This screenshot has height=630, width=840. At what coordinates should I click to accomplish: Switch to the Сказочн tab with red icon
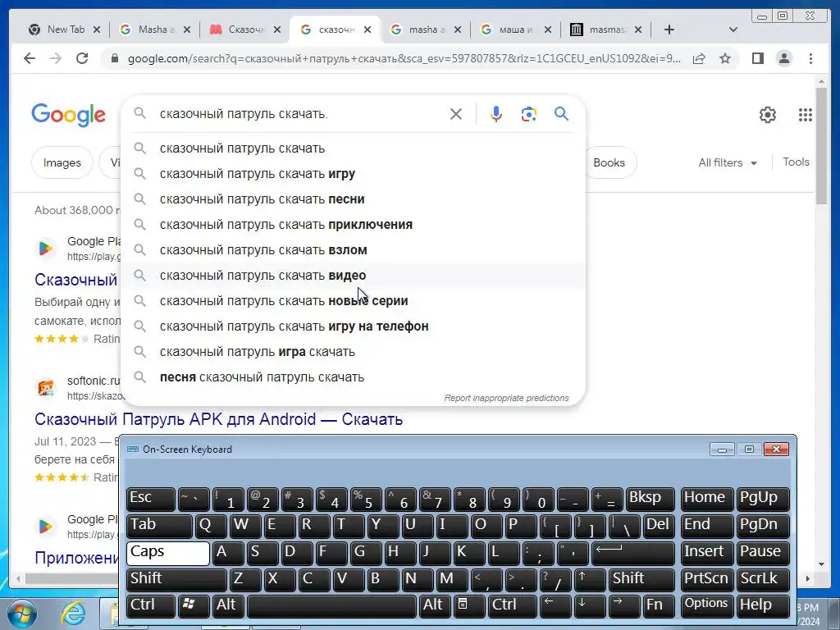pos(245,30)
